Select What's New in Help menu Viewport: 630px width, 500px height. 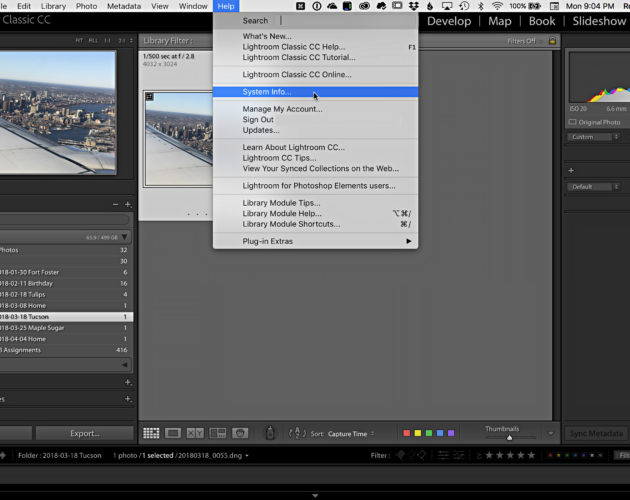point(315,36)
